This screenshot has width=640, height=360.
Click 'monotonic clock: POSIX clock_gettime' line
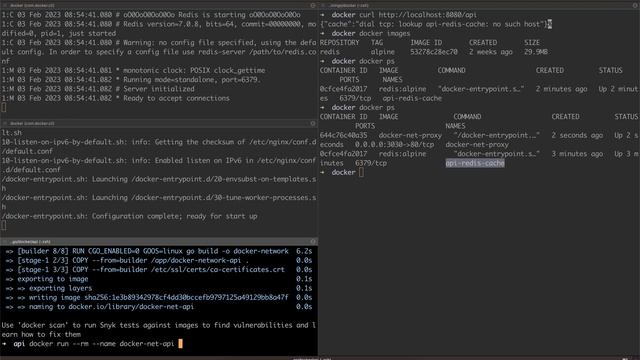point(133,71)
